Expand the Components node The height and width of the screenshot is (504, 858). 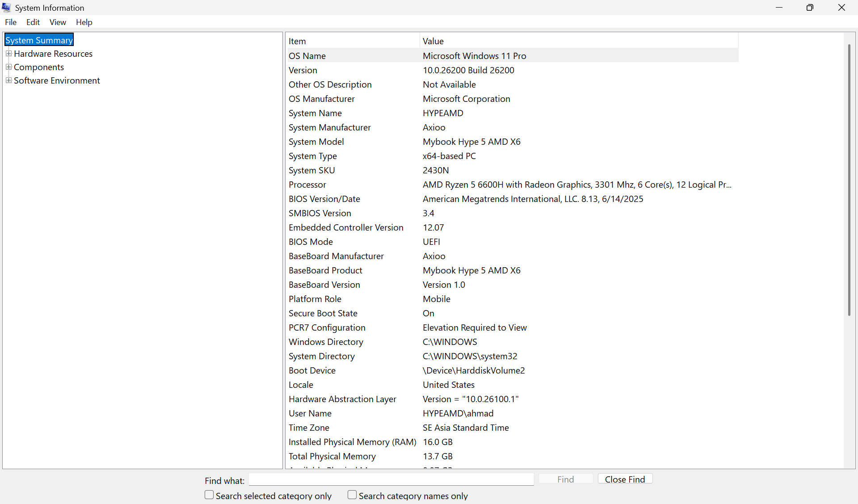click(x=8, y=67)
